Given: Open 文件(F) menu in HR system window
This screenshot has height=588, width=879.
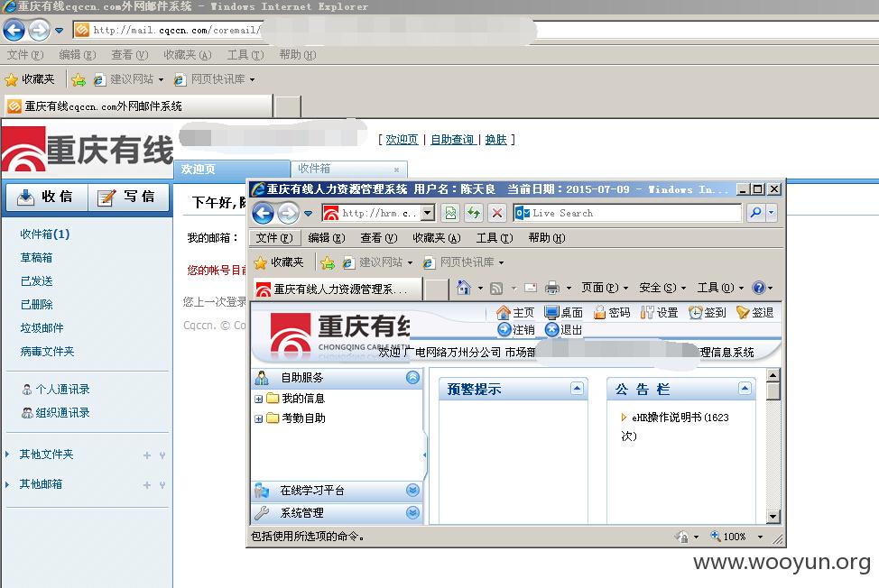Looking at the screenshot, I should (274, 238).
